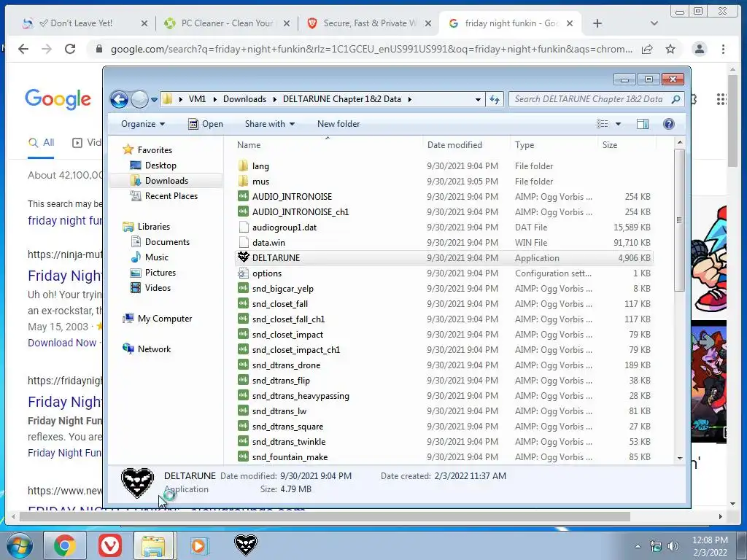The image size is (747, 560).
Task: Select Pictures library
Action: point(160,273)
